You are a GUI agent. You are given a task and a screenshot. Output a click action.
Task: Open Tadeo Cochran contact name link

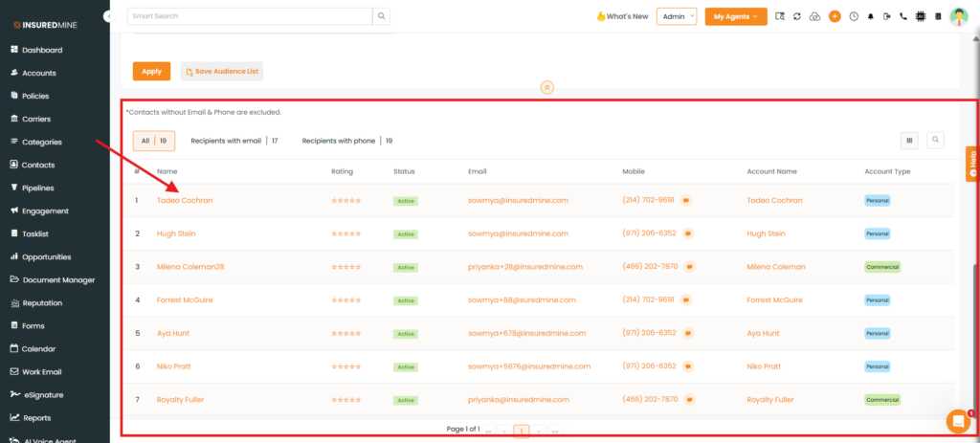coord(185,201)
